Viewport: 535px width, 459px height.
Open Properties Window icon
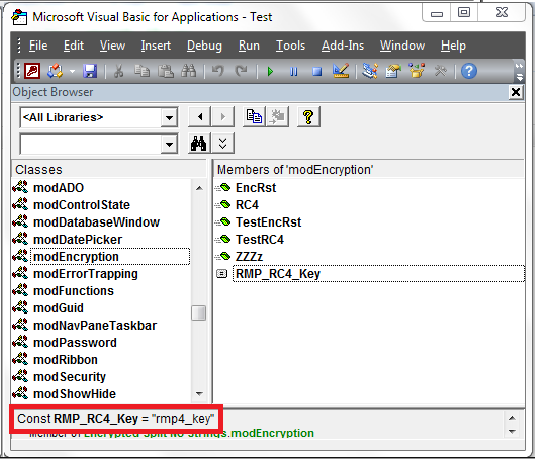point(393,71)
